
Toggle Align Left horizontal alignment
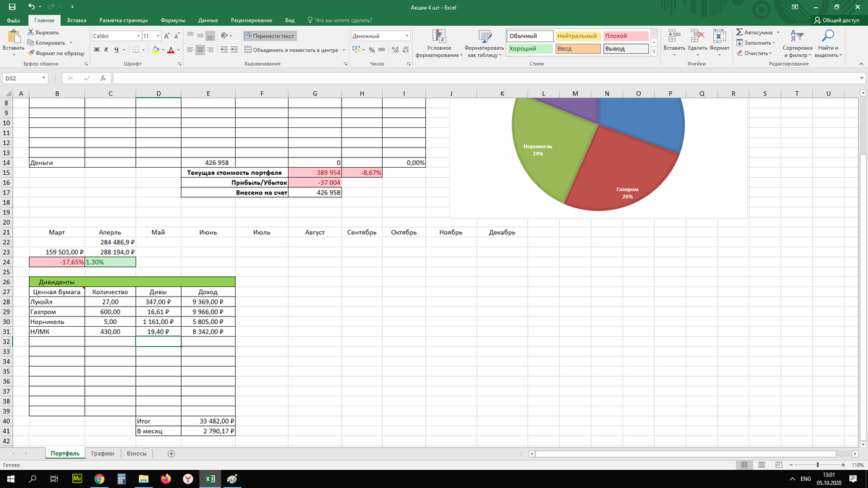190,50
